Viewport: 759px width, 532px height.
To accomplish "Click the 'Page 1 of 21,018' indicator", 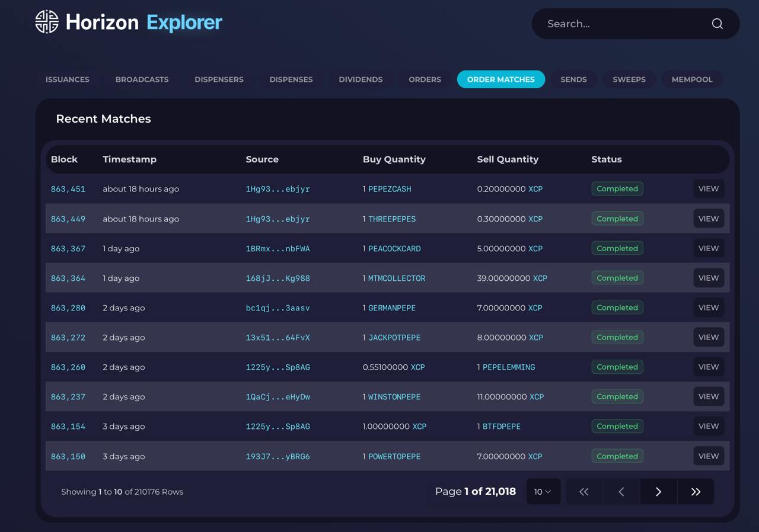I will coord(476,491).
